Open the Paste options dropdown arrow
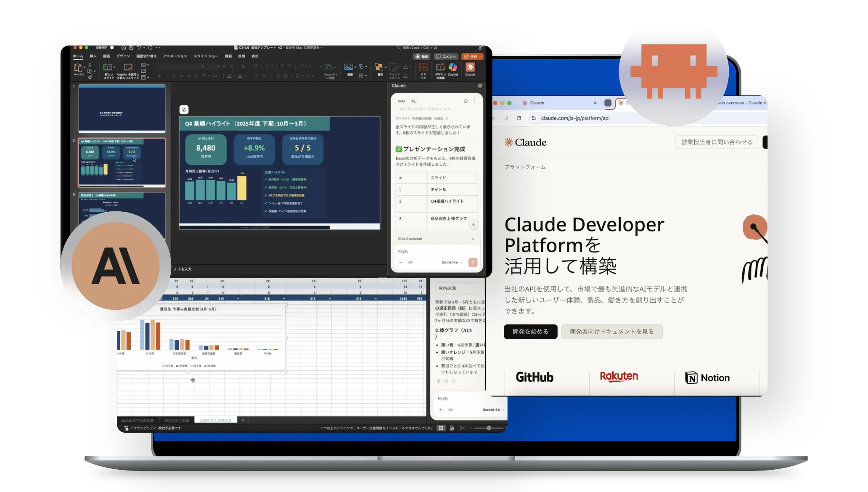Viewport: 868px width, 492px height. click(85, 67)
